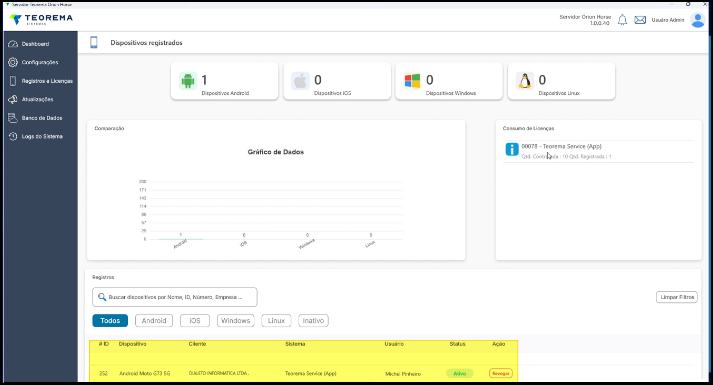Click the Michel Pinheiro user cell
Viewport: 713px width, 385px height.
[x=403, y=374]
